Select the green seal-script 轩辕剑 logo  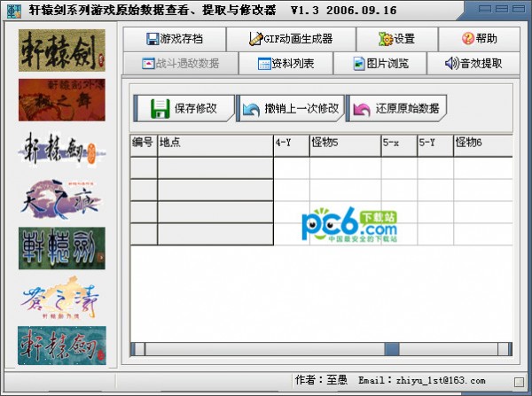(62, 249)
